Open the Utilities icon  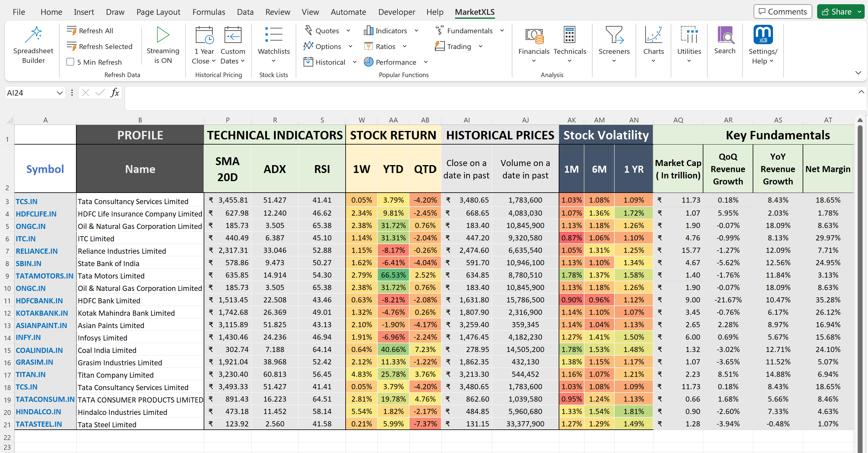(689, 35)
